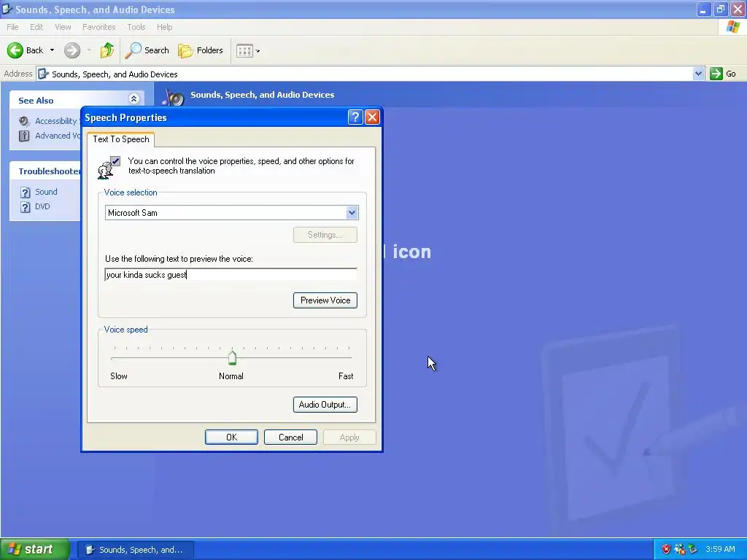Toggle the Folders pane button
Viewport: 747px width, 560px height.
[200, 50]
